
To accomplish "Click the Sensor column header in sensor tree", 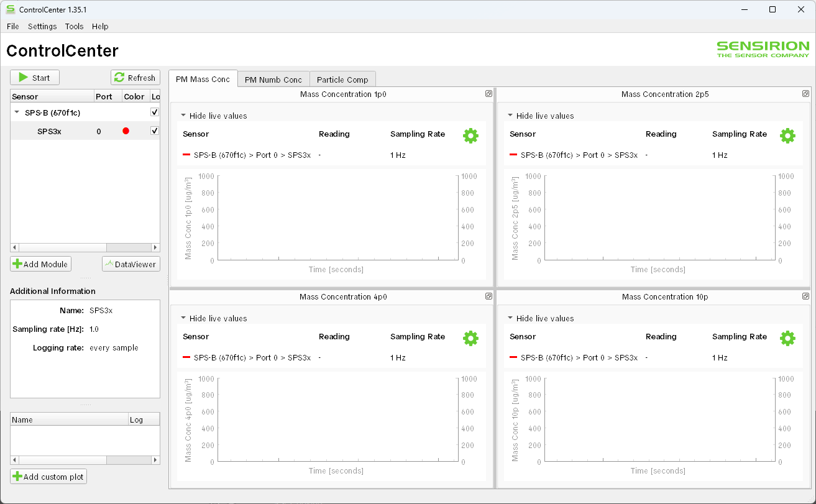I will 52,96.
